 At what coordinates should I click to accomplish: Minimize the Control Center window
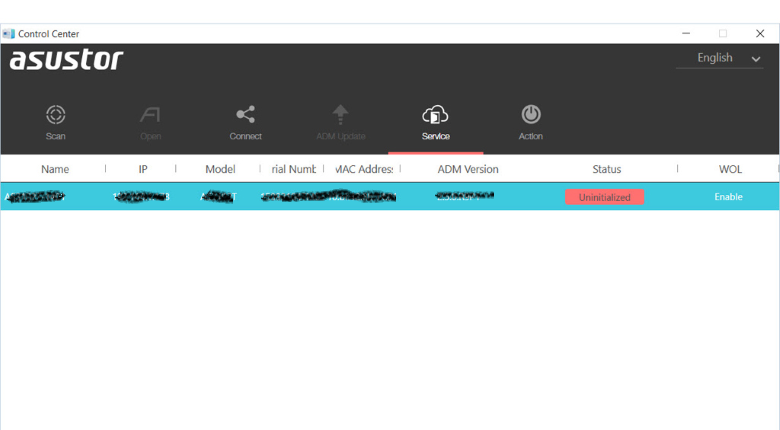pyautogui.click(x=686, y=33)
